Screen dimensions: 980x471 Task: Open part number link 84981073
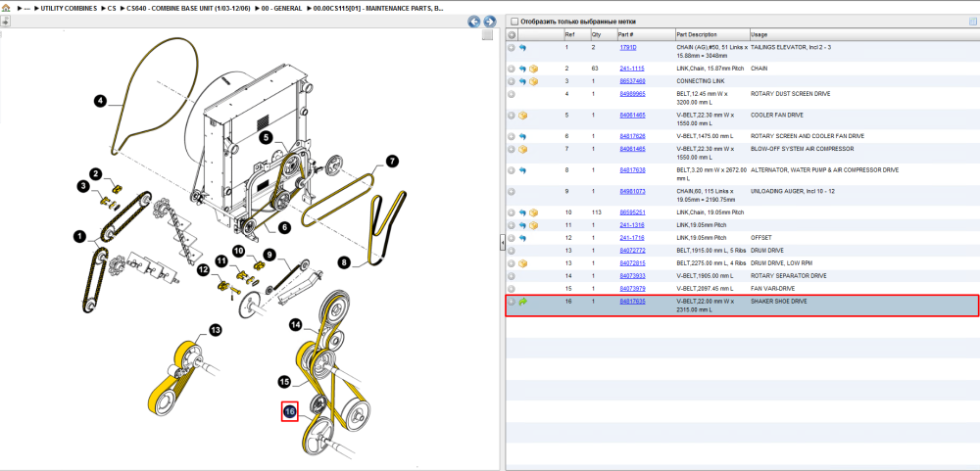click(632, 191)
